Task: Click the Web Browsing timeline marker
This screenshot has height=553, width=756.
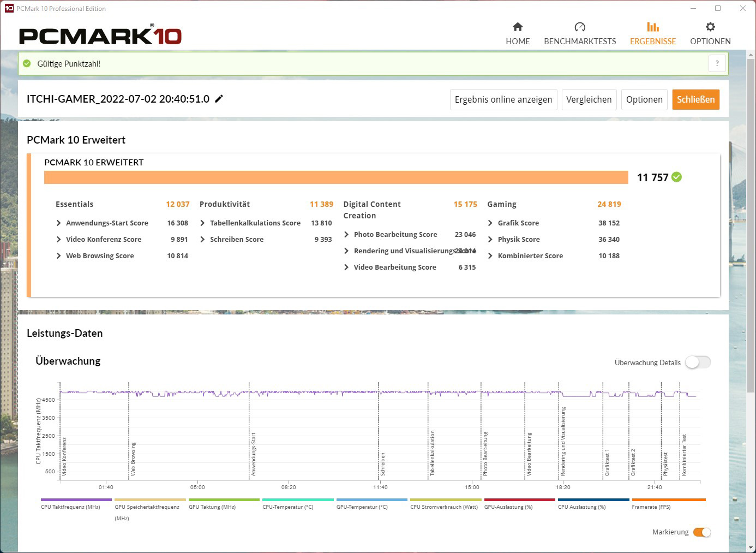Action: (x=133, y=459)
